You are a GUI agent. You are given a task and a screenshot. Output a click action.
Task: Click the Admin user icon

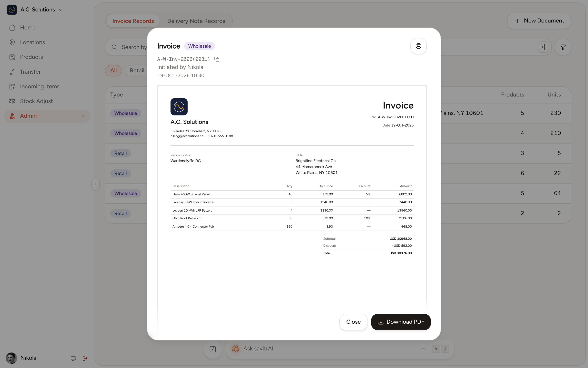coord(12,116)
